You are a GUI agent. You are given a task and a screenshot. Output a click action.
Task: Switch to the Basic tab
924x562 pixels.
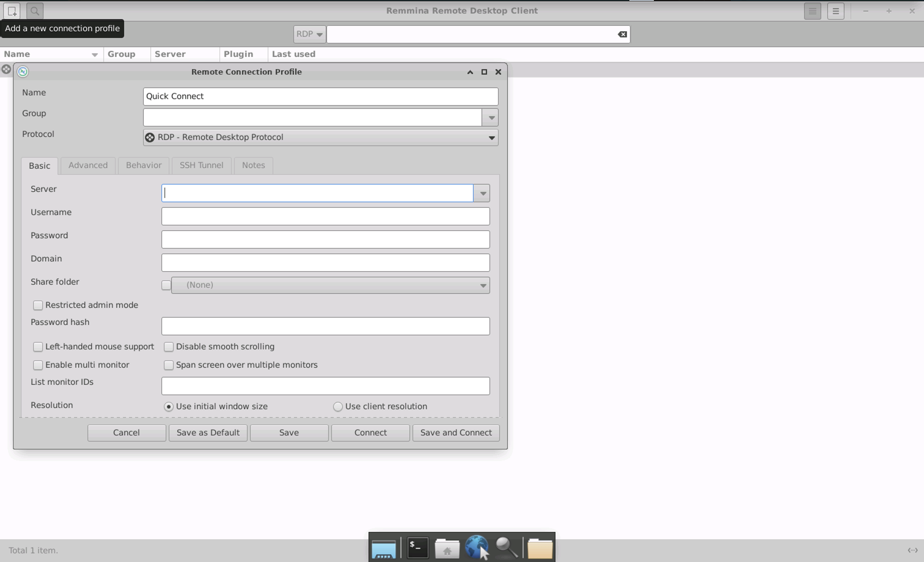coord(39,166)
